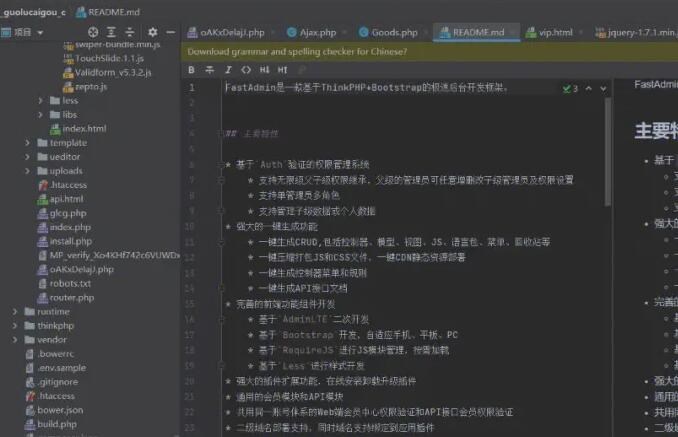Apply strikethrough in markdown toolbar

point(210,70)
